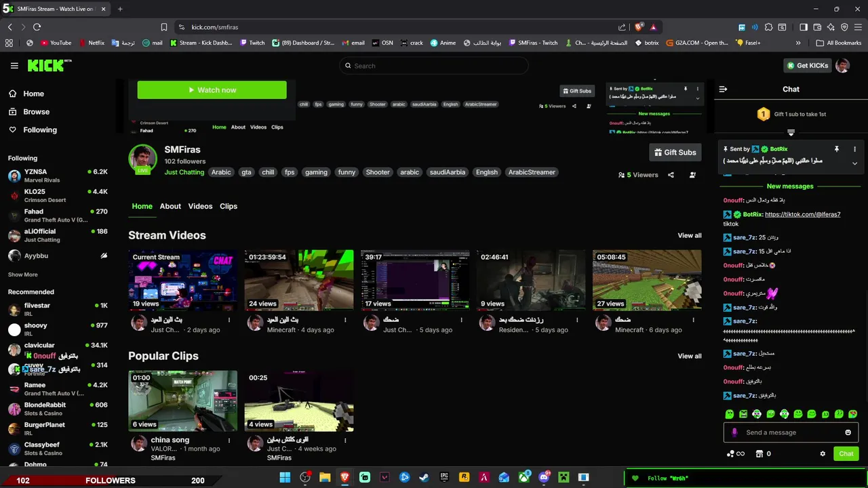Image resolution: width=868 pixels, height=488 pixels.
Task: Share the SMFiras channel
Action: pos(671,175)
